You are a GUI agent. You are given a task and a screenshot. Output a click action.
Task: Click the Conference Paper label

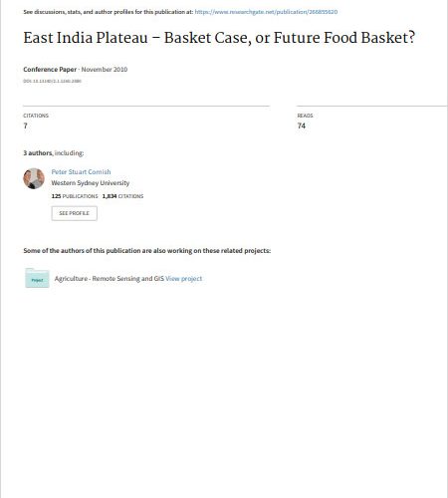pyautogui.click(x=50, y=70)
